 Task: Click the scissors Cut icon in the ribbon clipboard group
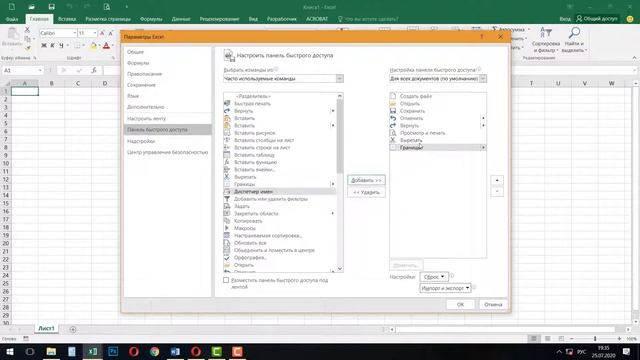(x=27, y=30)
